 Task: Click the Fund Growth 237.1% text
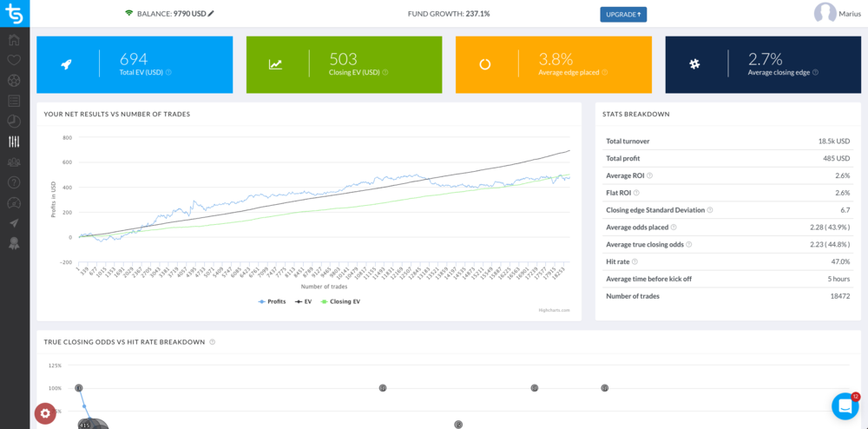[449, 14]
